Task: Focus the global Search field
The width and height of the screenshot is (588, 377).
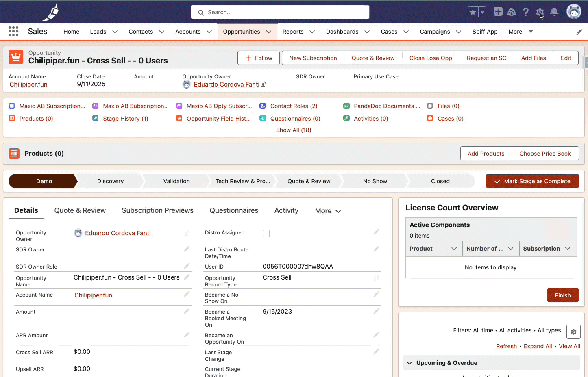Action: click(280, 12)
